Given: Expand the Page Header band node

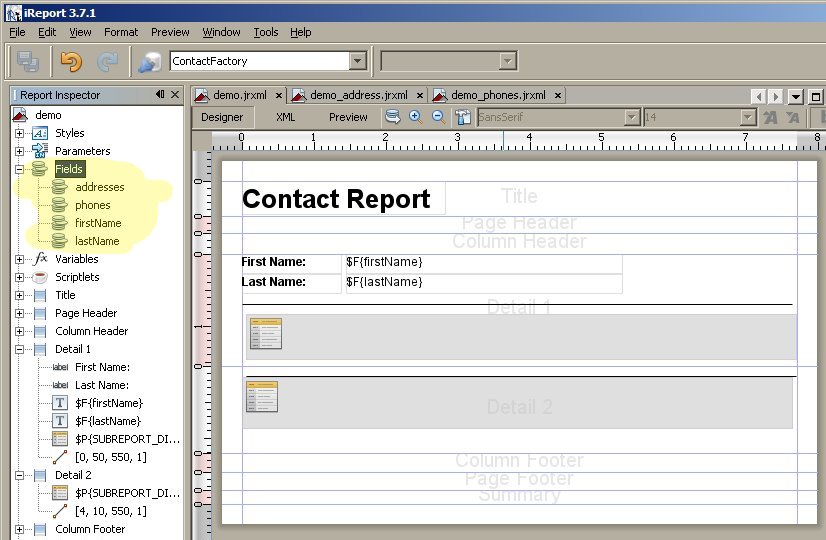Looking at the screenshot, I should pos(19,313).
